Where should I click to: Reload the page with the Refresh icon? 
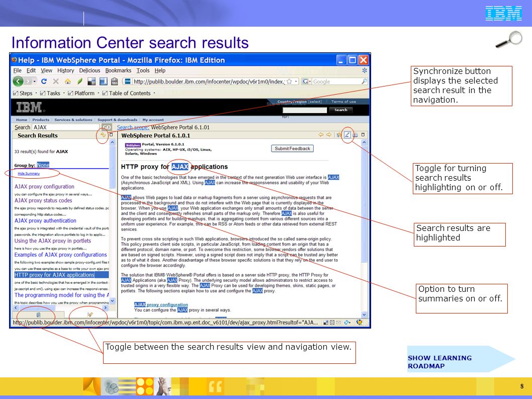tap(44, 82)
